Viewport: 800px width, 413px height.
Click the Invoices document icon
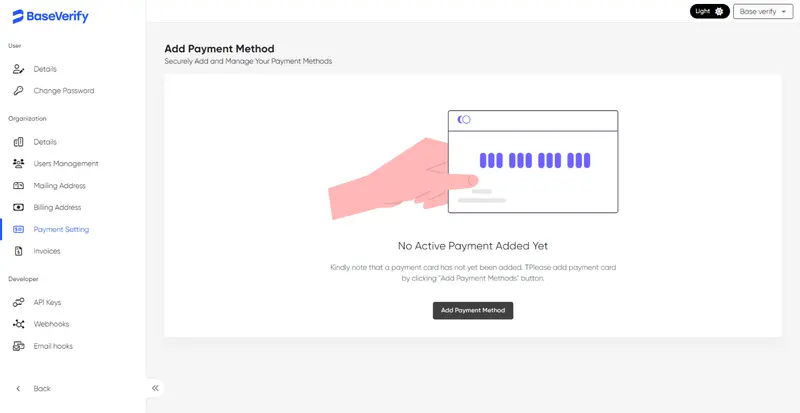point(18,251)
